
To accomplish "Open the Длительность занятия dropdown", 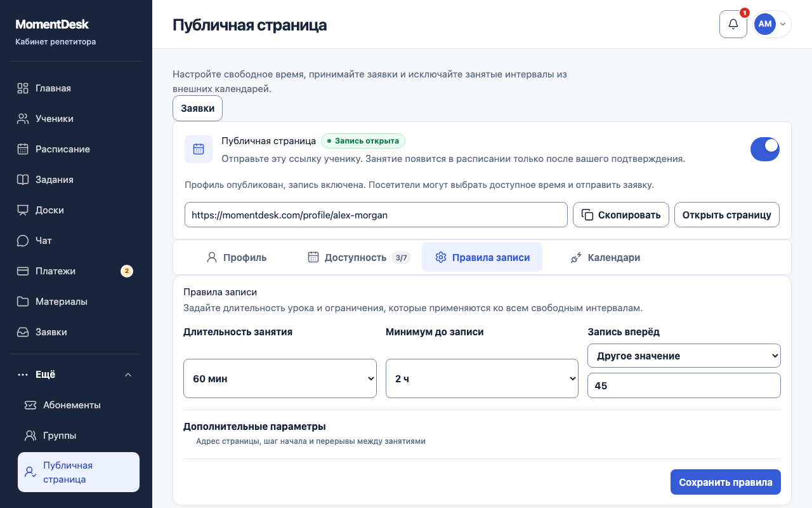I will tap(280, 378).
